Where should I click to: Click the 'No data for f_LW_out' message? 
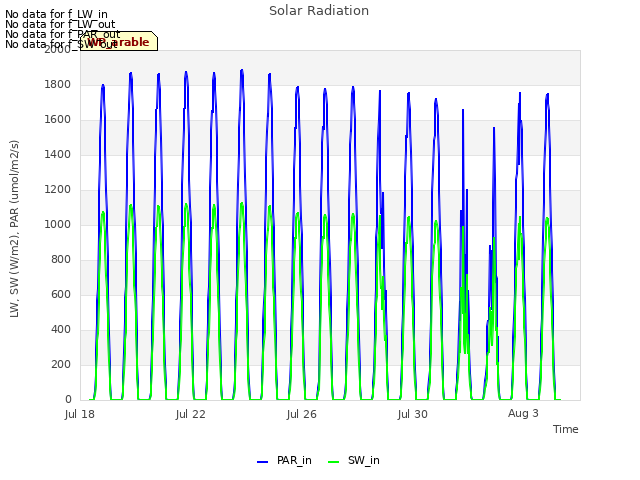(x=60, y=24)
